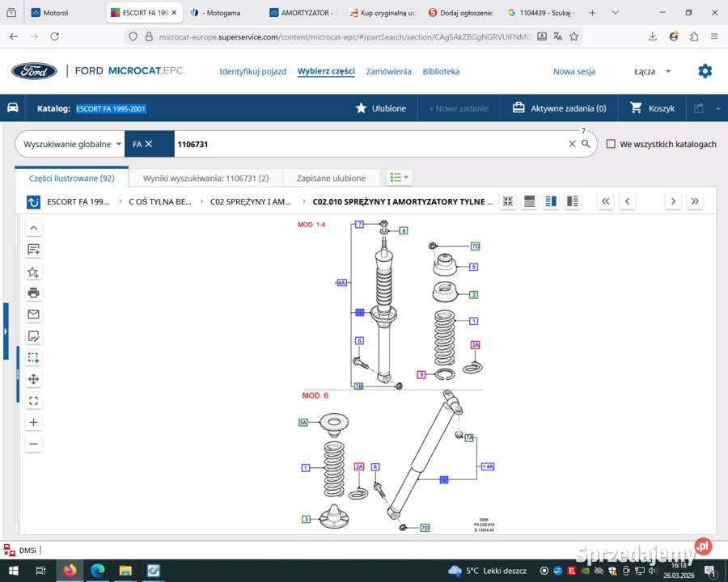
Task: Open the green list view options dropdown
Action: pyautogui.click(x=399, y=178)
